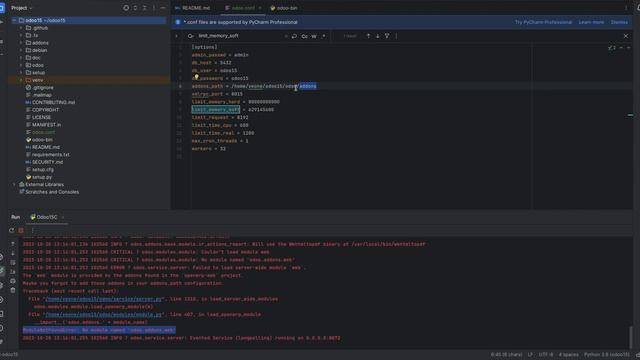Click Try PyCharm Professional link
Image resolution: width=640 pixels, height=360 pixels.
click(x=543, y=22)
